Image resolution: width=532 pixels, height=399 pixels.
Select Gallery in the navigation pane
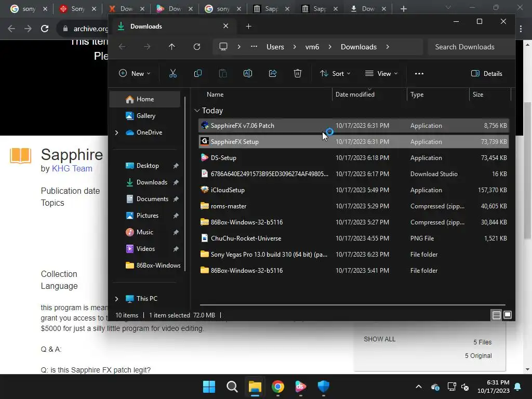point(145,116)
